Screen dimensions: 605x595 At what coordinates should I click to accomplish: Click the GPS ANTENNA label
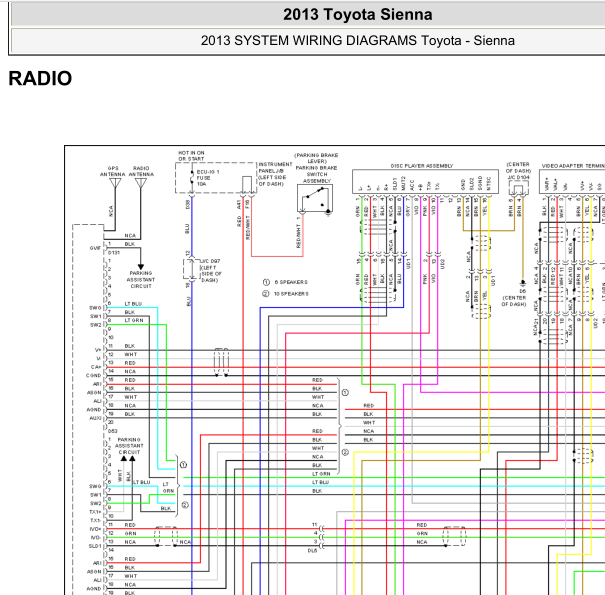(113, 171)
